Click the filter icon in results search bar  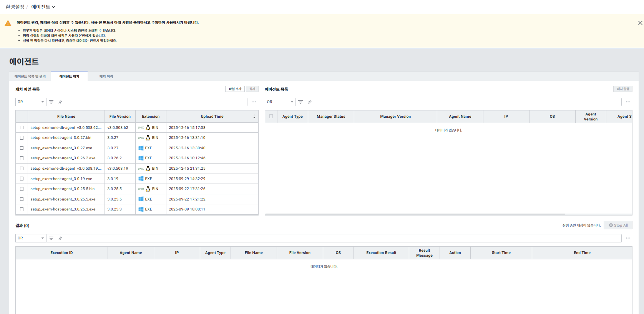[51, 238]
